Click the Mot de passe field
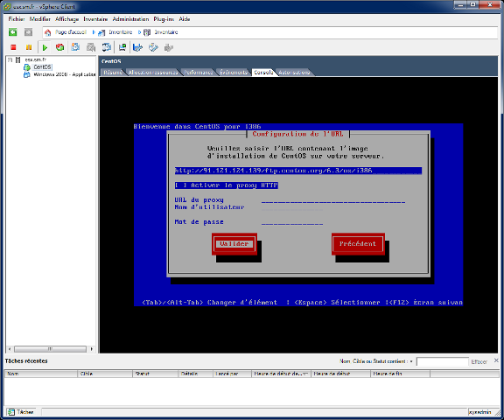Screen dimensions: 504x420 [292, 222]
